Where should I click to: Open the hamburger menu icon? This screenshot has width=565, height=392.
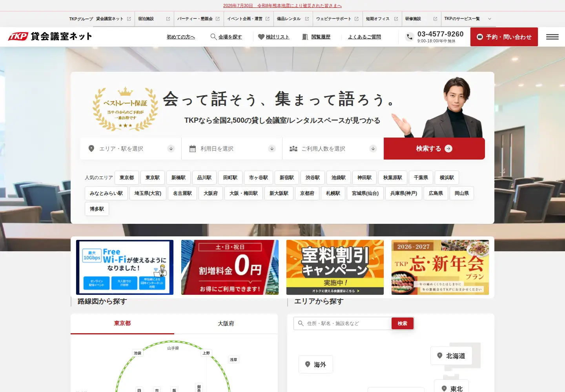point(552,37)
